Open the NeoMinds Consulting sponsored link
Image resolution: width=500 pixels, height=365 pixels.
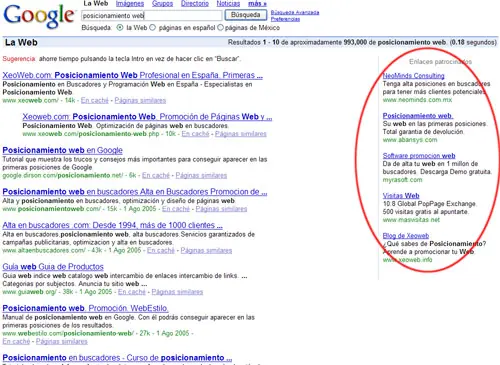[413, 76]
